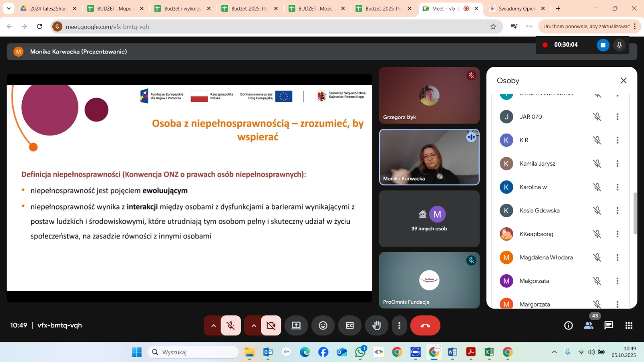Toggle the people panel icon
Viewport: 644px width, 362px height.
coord(588,325)
